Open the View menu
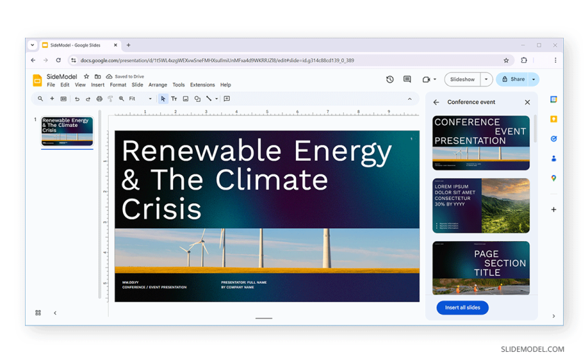This screenshot has height=364, width=588. (x=80, y=85)
